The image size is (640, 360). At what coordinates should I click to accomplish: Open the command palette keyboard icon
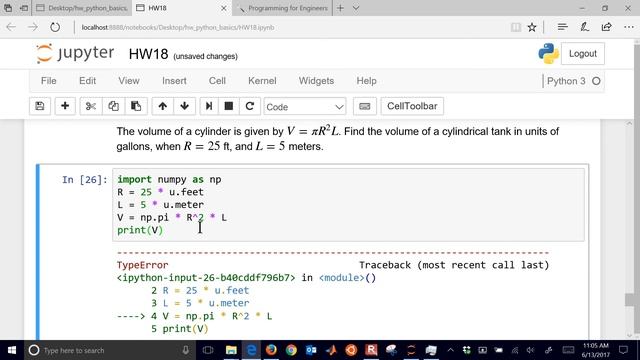(x=364, y=106)
